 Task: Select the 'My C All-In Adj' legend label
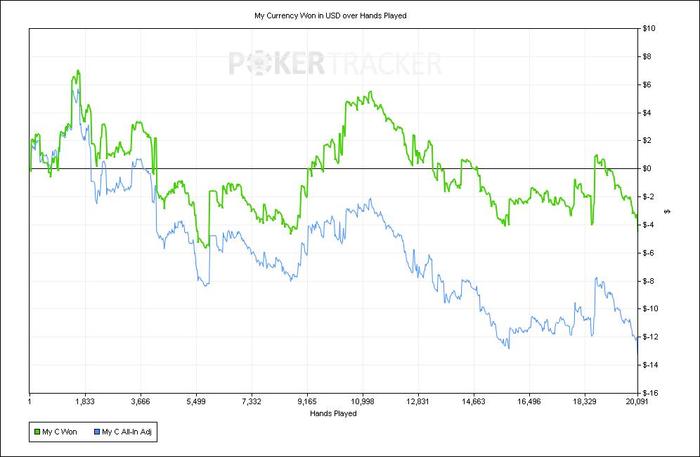[127, 432]
